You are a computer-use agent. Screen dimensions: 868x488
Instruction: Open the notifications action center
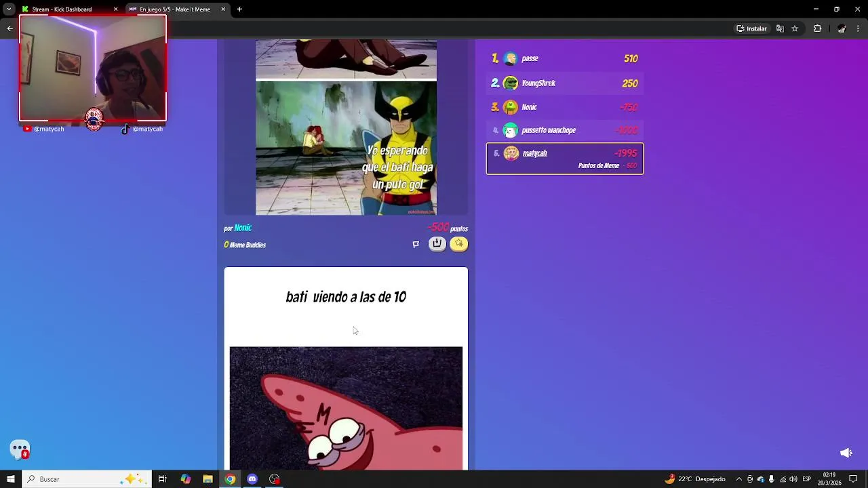[x=854, y=479]
